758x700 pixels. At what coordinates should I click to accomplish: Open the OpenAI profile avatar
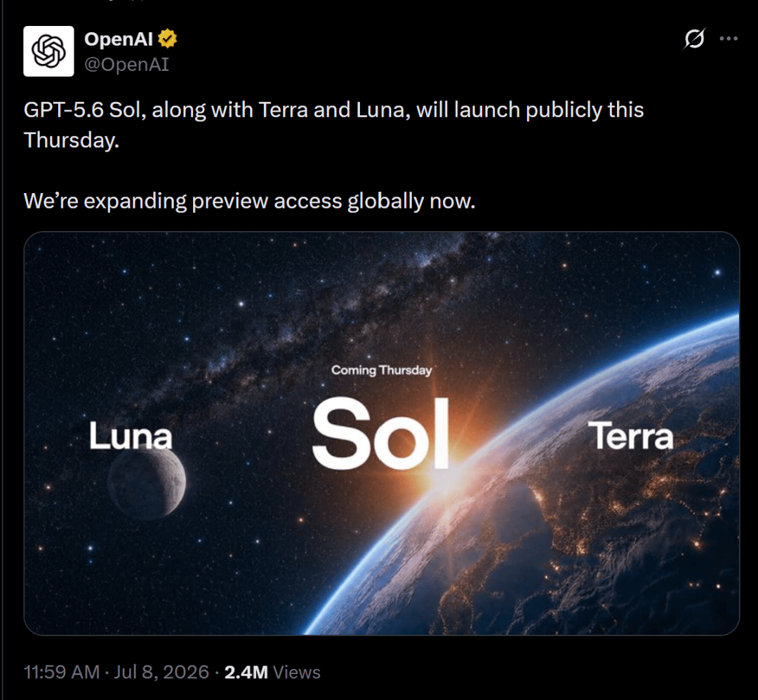tap(48, 51)
